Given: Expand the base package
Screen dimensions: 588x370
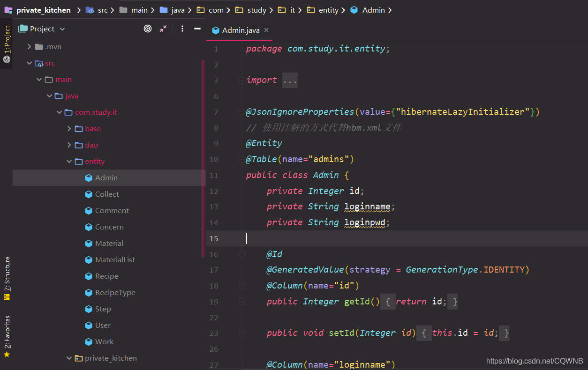Looking at the screenshot, I should click(x=69, y=129).
